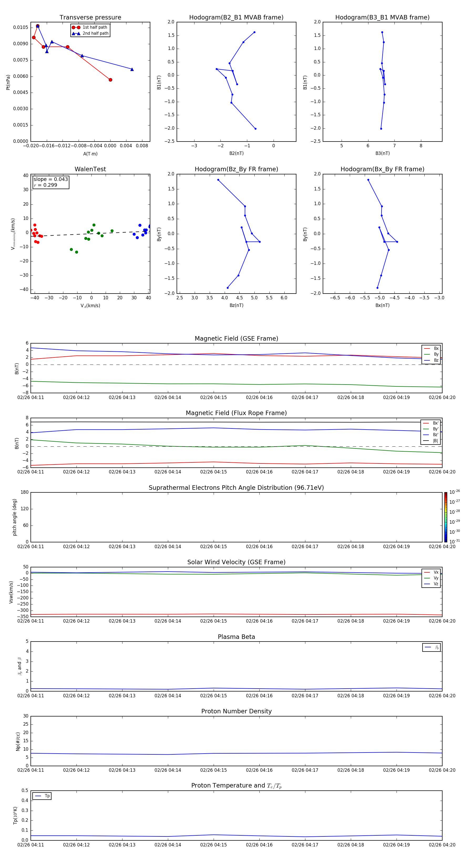
Task: Click the 'pitch angle (deg)' axis label
Action: point(14,517)
